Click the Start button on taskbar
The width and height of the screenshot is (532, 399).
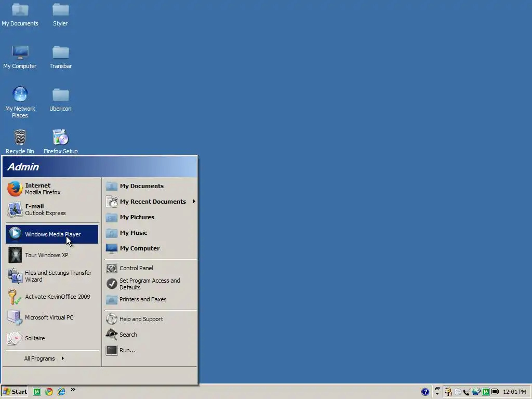[x=15, y=392]
